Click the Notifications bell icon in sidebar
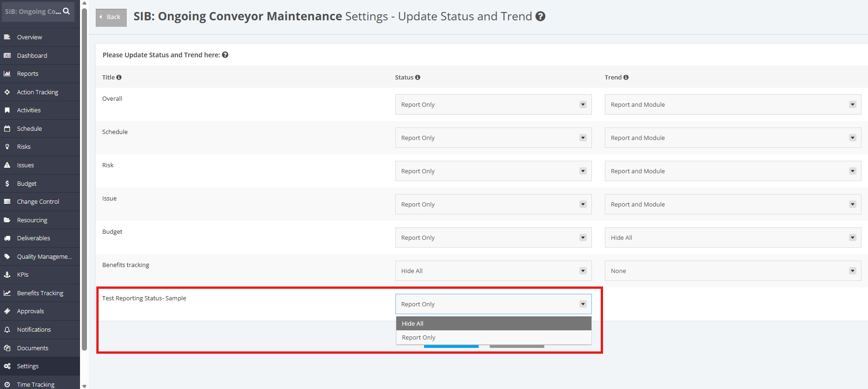Screen dimensions: 868x389 tap(7, 329)
